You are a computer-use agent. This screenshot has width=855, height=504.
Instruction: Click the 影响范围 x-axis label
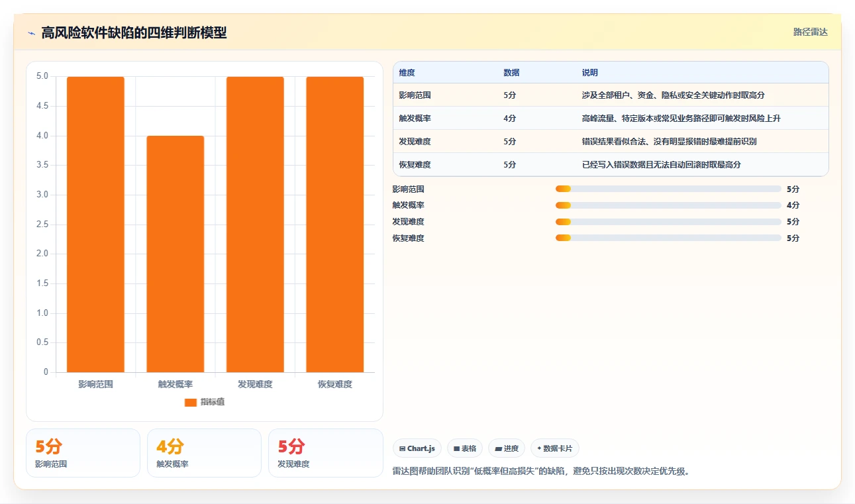[x=95, y=384]
